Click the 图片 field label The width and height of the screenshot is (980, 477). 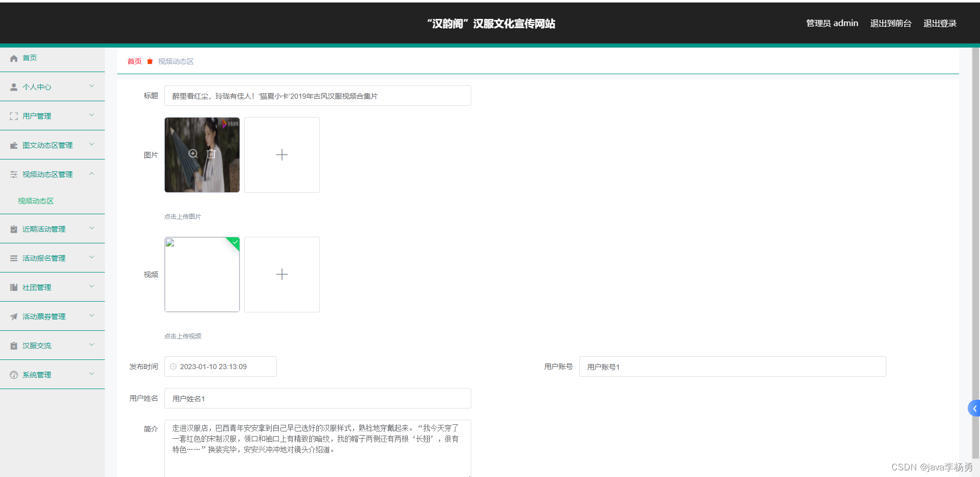coord(151,155)
